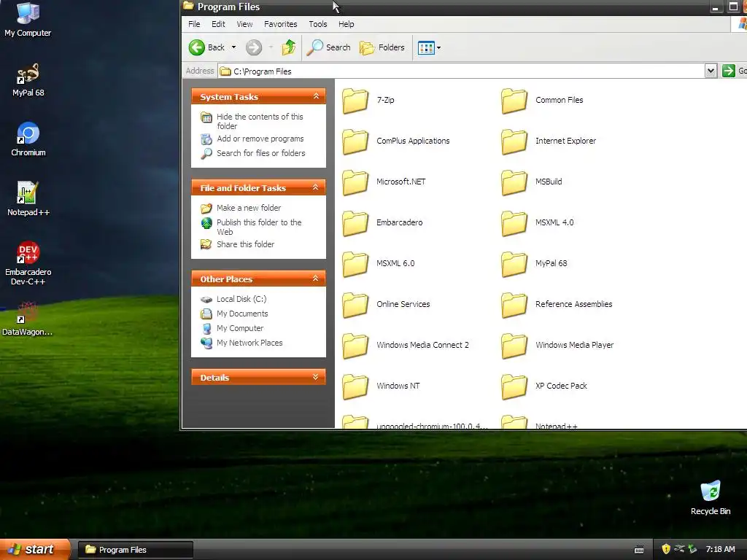747x560 pixels.
Task: Click the address bar path field
Action: 461,71
